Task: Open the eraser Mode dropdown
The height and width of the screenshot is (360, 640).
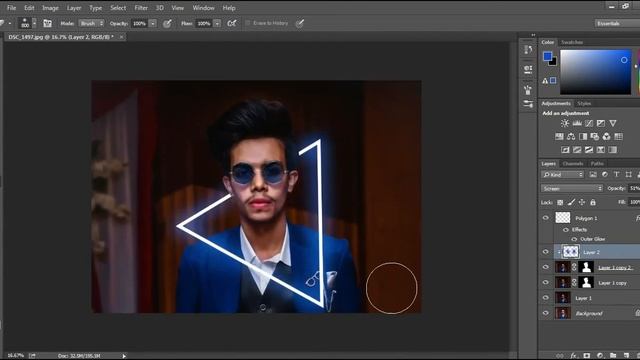Action: click(x=91, y=24)
